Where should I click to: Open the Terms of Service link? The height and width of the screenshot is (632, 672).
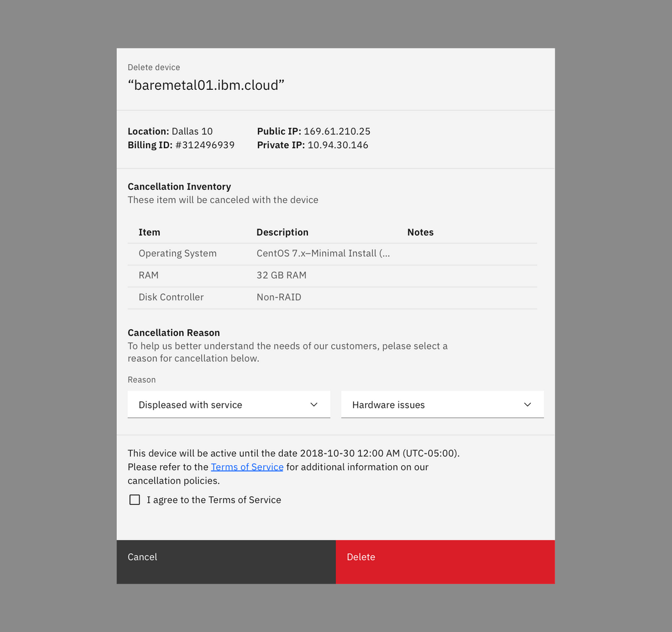coord(247,467)
